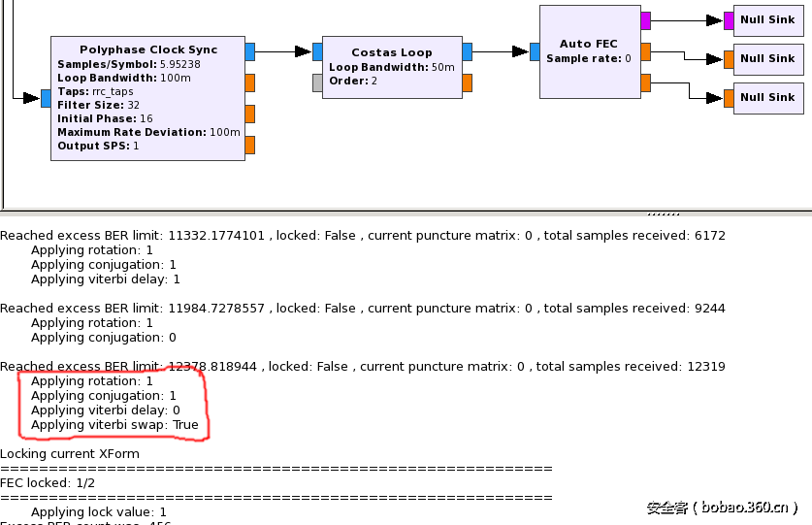Select the Auto FEC block
The height and width of the screenshot is (525, 812).
pyautogui.click(x=589, y=51)
